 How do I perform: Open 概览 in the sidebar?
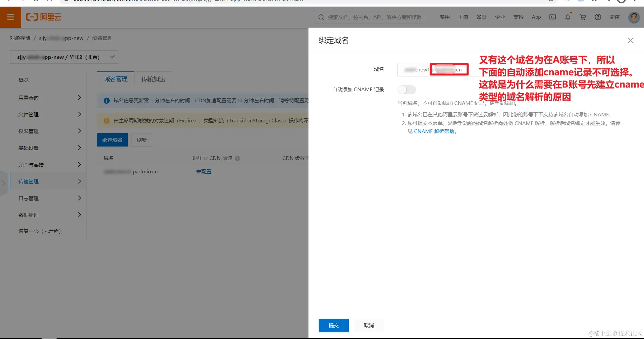tap(23, 80)
